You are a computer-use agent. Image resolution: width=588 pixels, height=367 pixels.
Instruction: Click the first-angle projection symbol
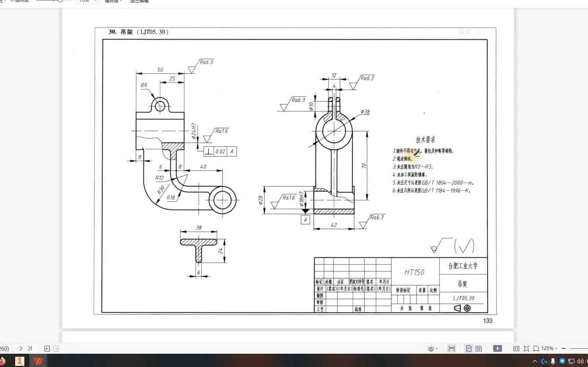click(x=462, y=308)
